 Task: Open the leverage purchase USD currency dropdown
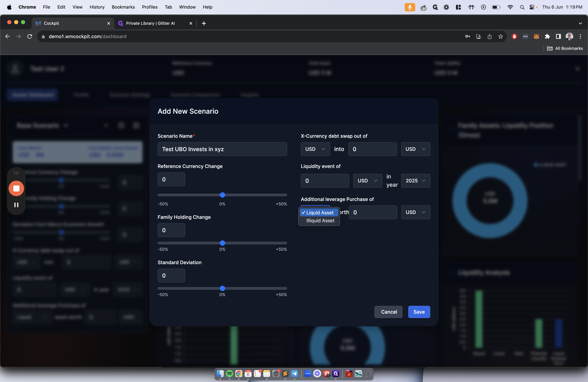pos(416,212)
